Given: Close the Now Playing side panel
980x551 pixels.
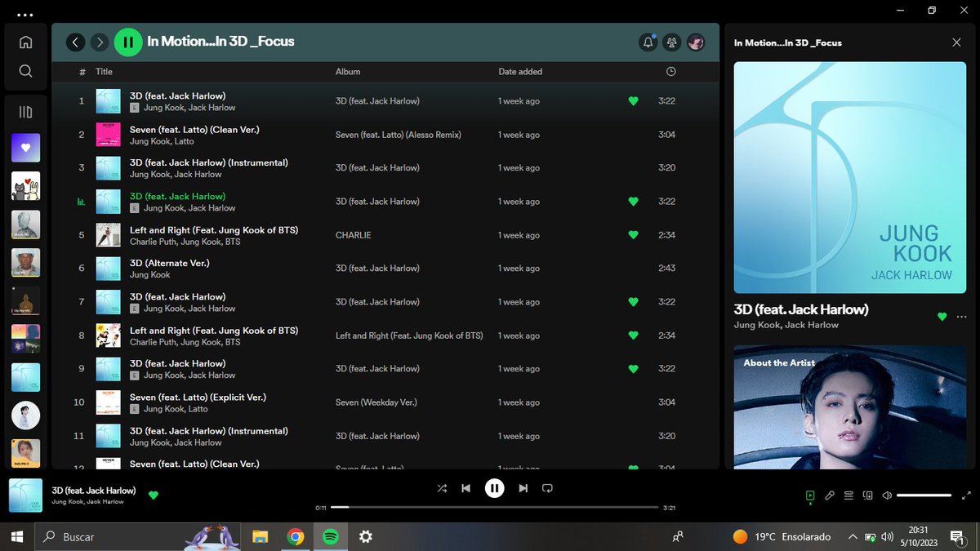Looking at the screenshot, I should click(956, 42).
